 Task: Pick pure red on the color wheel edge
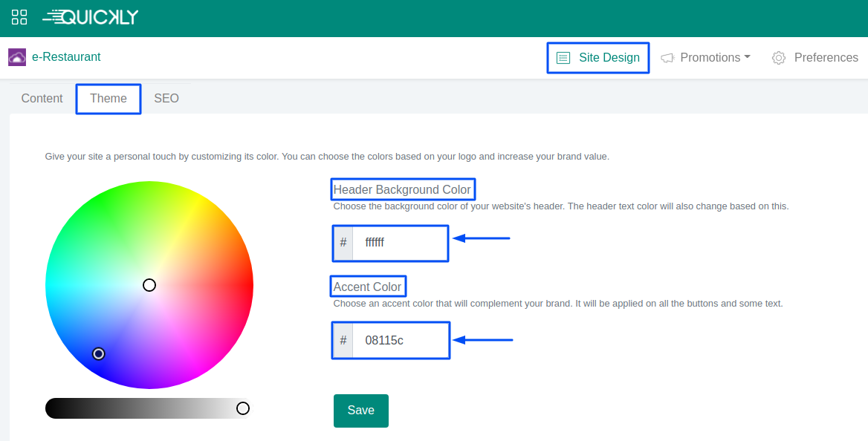coord(250,285)
